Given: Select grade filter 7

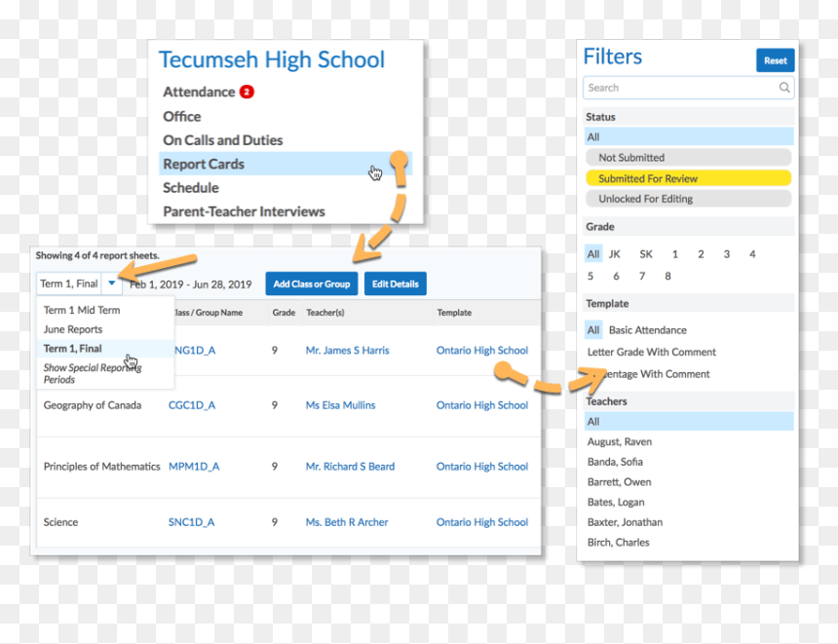Looking at the screenshot, I should click(x=642, y=277).
